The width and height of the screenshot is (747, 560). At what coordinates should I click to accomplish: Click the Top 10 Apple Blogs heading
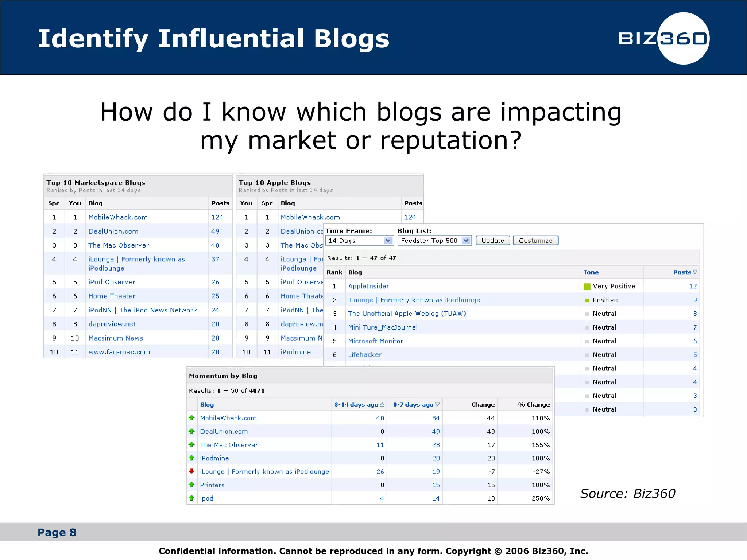click(275, 183)
